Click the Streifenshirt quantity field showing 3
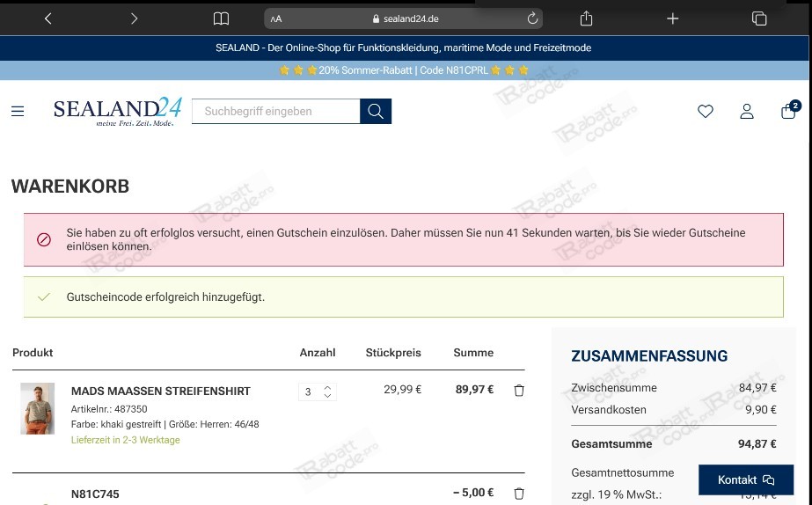 coord(310,392)
